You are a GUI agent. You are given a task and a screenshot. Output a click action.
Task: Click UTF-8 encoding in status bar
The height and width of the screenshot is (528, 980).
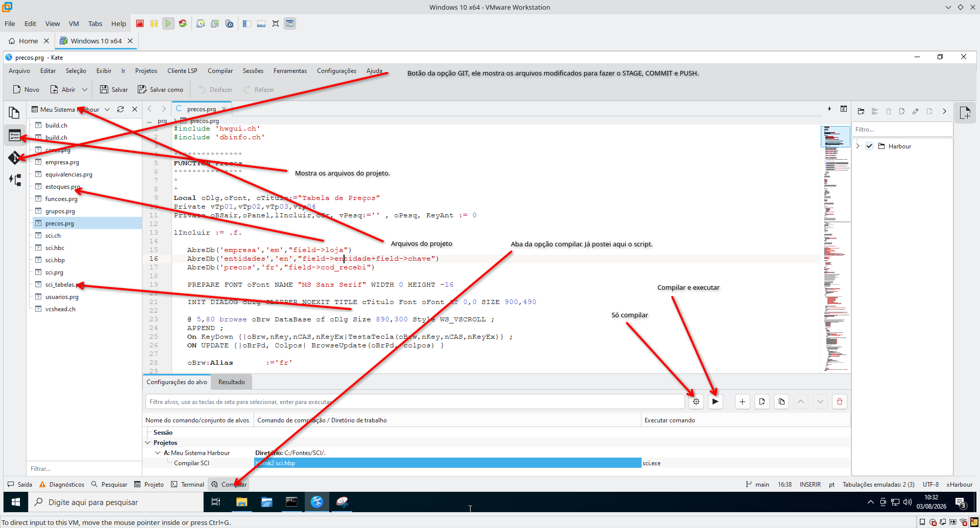[x=930, y=484]
